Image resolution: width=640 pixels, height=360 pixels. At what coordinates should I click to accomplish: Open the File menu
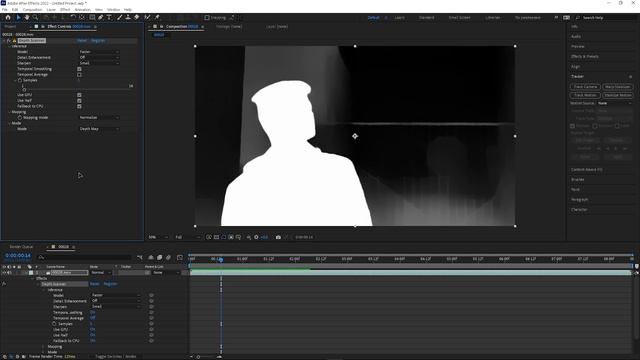[4, 9]
